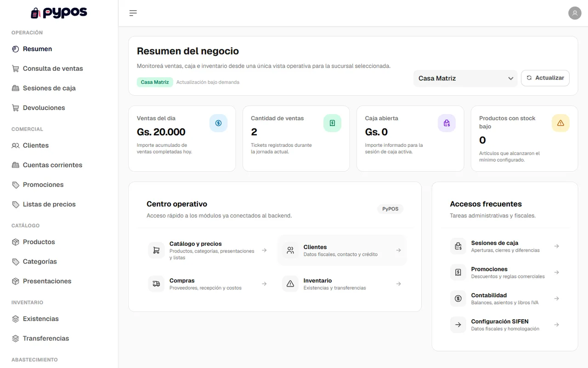This screenshot has width=588, height=368.
Task: Click the Resumen del negocio heading
Action: (188, 51)
